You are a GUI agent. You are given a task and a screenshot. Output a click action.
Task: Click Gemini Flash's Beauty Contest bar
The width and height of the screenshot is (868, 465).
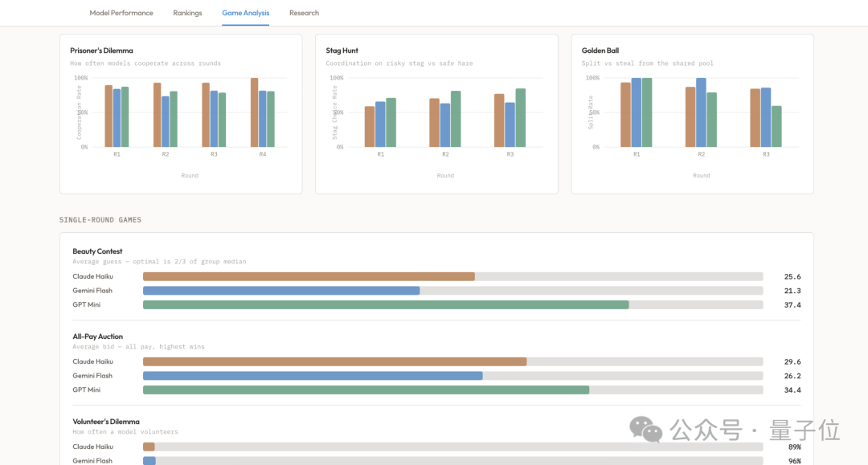281,291
